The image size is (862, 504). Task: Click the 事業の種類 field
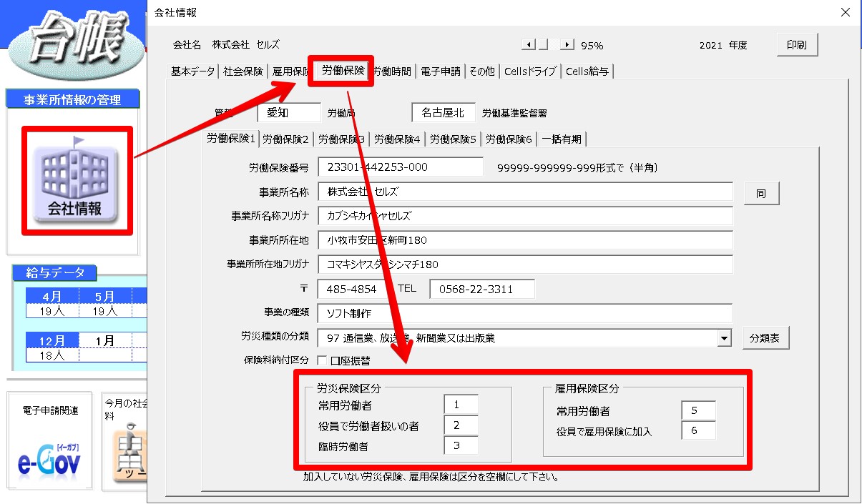pyautogui.click(x=525, y=313)
